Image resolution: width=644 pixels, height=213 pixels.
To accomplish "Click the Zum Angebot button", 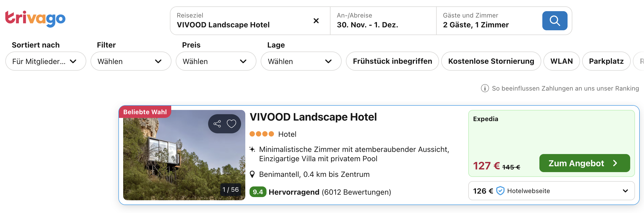I will click(584, 163).
